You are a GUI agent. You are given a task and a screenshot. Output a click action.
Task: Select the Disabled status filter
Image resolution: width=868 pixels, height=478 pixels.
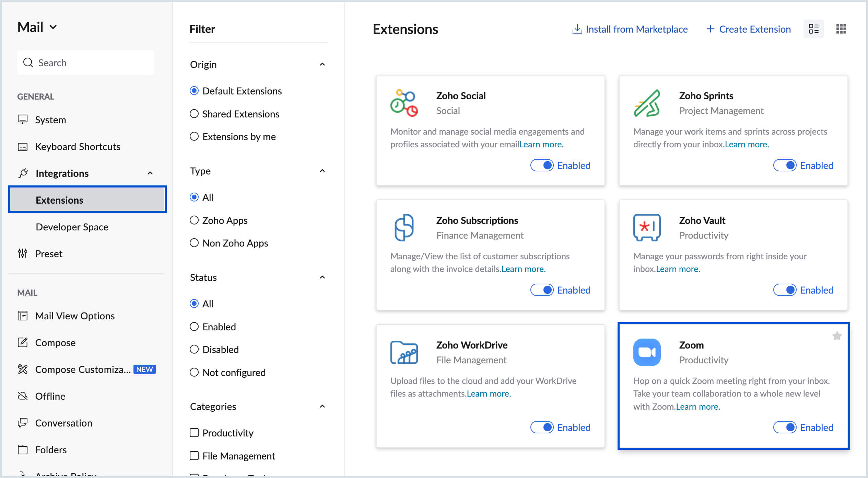pyautogui.click(x=194, y=349)
